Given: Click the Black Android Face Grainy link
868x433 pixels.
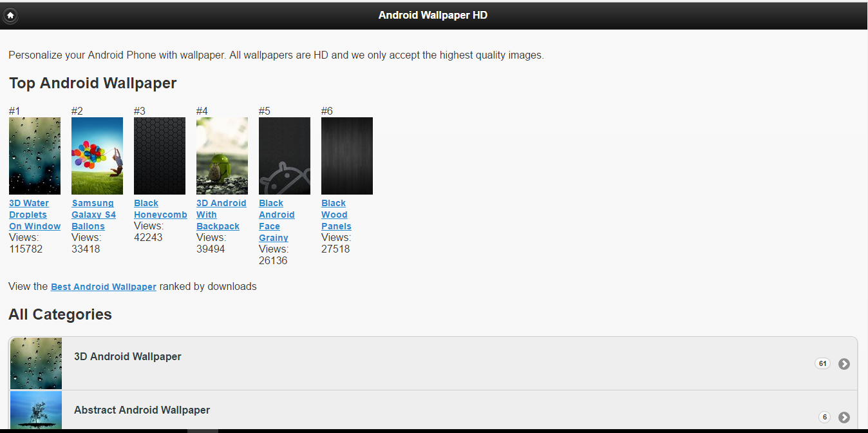Looking at the screenshot, I should (276, 220).
